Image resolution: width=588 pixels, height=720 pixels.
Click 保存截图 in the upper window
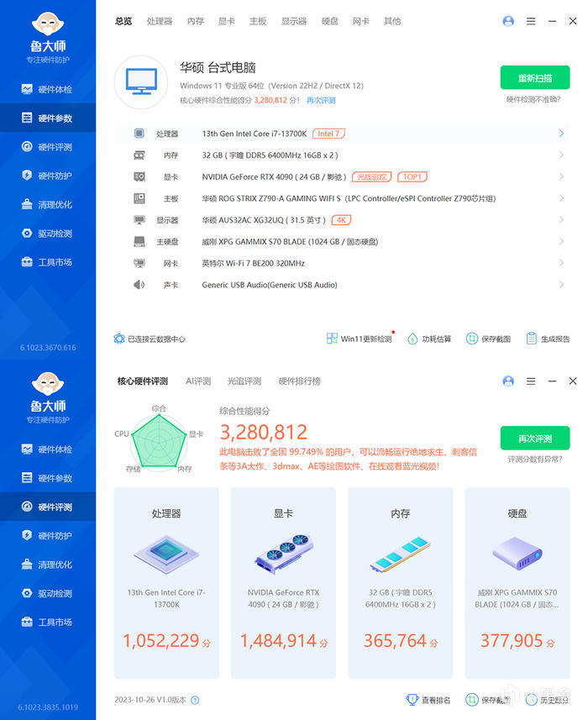pos(488,339)
